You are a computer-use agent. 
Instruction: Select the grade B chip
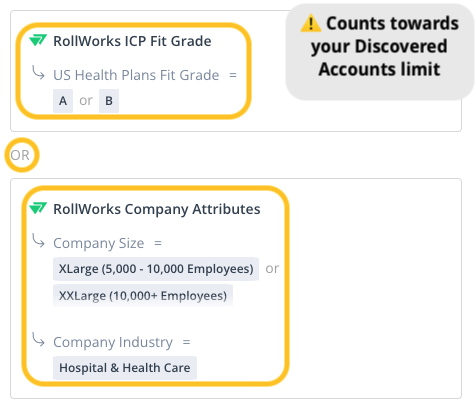[x=109, y=101]
